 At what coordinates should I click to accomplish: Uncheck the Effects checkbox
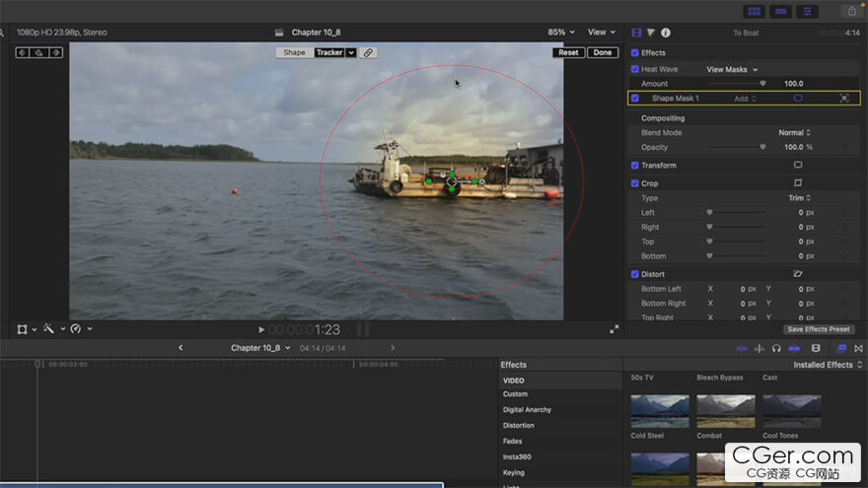point(635,53)
